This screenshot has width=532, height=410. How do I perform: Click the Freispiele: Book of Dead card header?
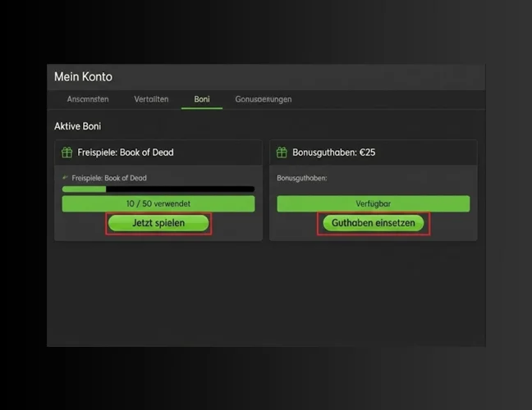point(158,153)
